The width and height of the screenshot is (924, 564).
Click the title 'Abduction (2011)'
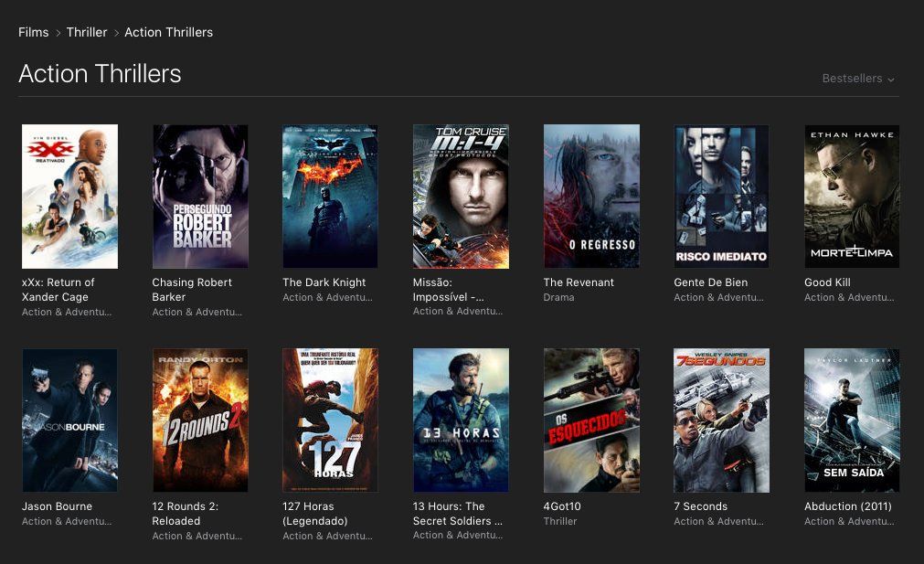click(848, 506)
